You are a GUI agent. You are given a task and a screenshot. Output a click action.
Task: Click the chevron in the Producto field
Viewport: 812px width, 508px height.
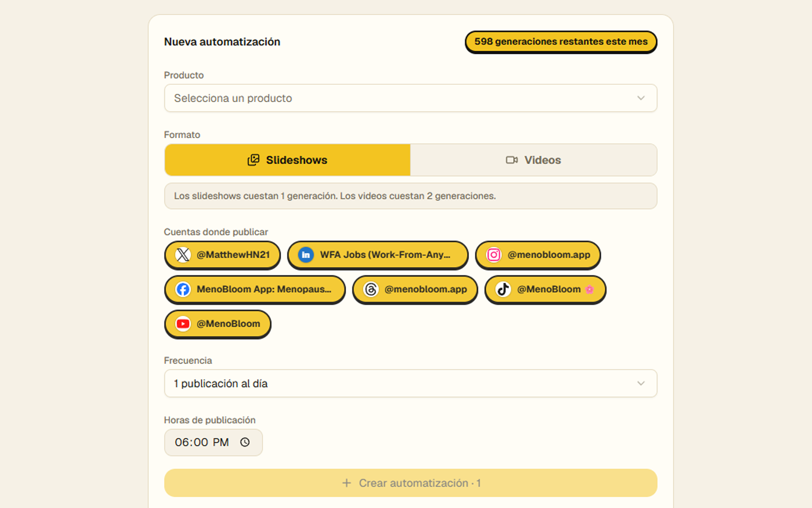[x=641, y=98]
